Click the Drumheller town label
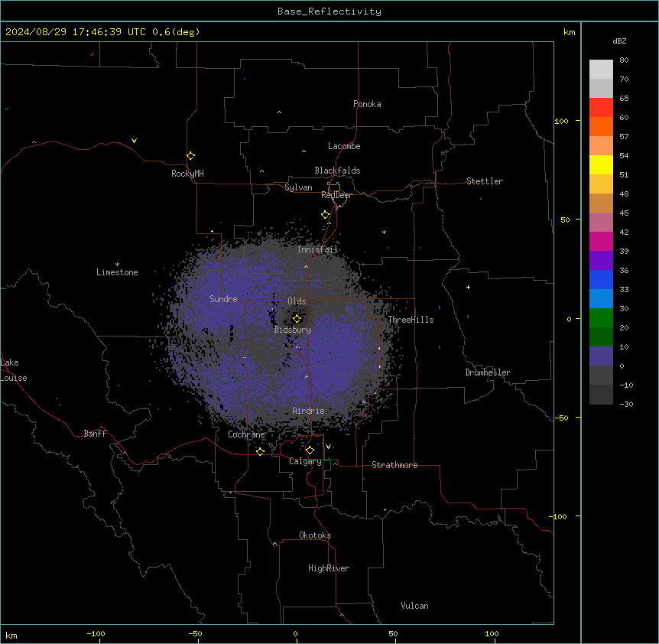659x644 pixels. click(x=488, y=372)
